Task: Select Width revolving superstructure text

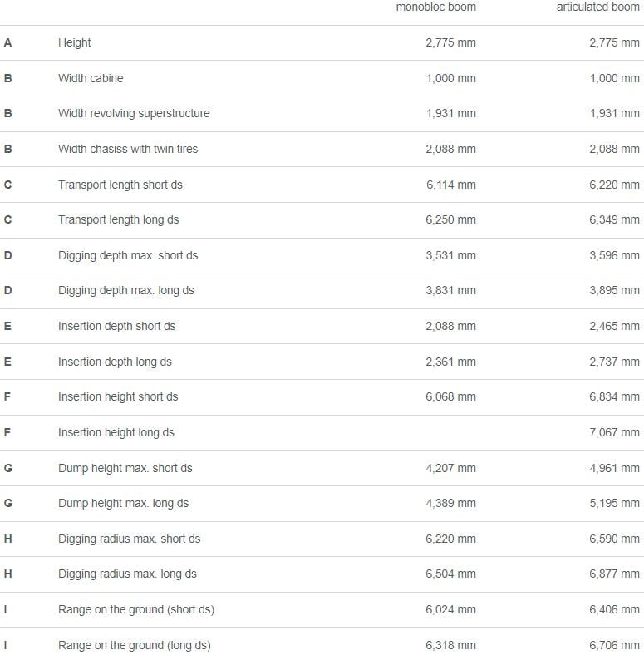Action: pyautogui.click(x=134, y=113)
